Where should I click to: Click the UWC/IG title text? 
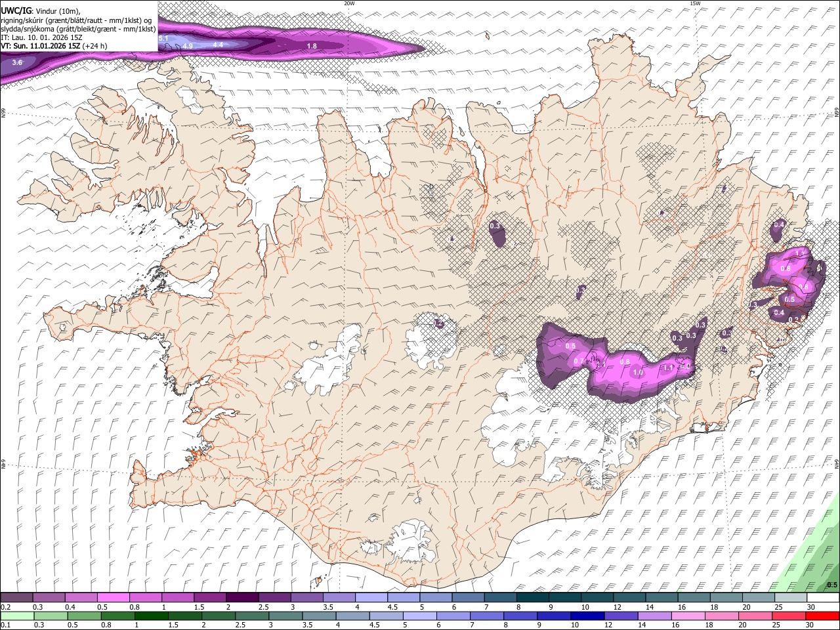(x=16, y=11)
